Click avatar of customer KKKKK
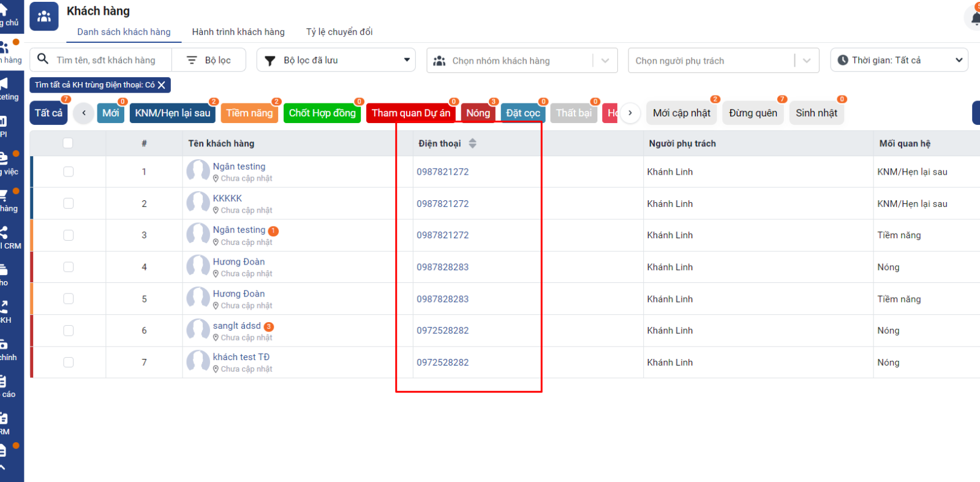 tap(198, 203)
